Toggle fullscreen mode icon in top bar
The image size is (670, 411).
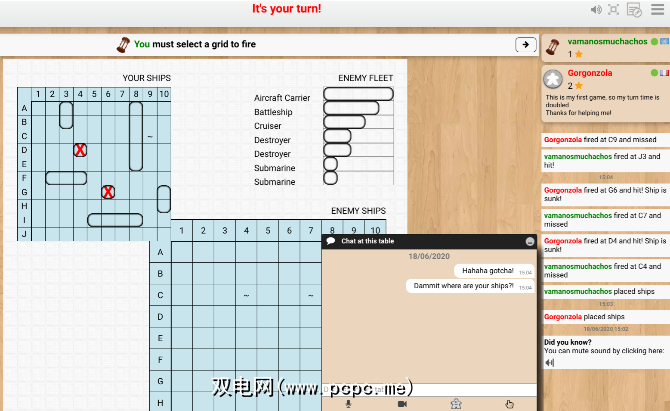(x=614, y=9)
